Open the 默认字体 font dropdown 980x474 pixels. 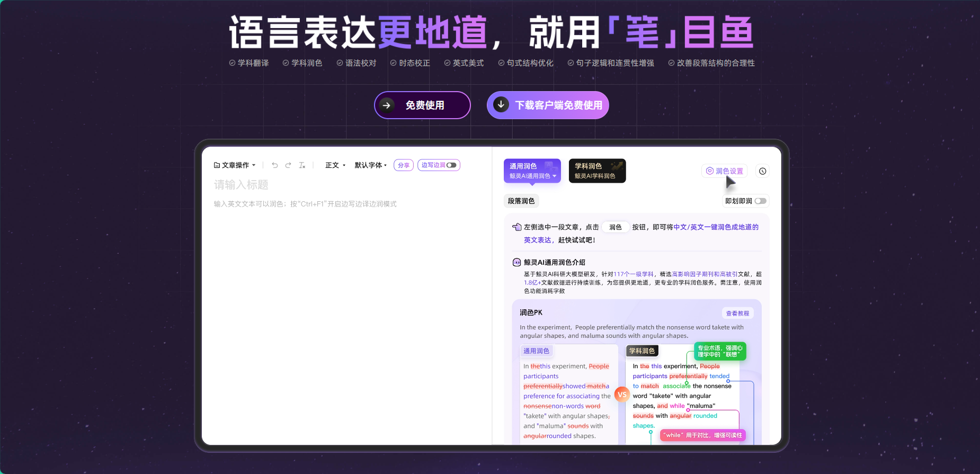click(x=371, y=165)
